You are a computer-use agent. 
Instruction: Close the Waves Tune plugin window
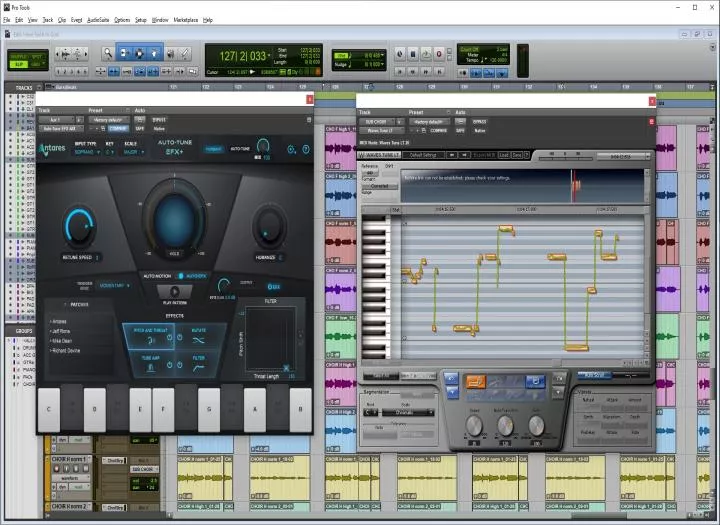[652, 101]
